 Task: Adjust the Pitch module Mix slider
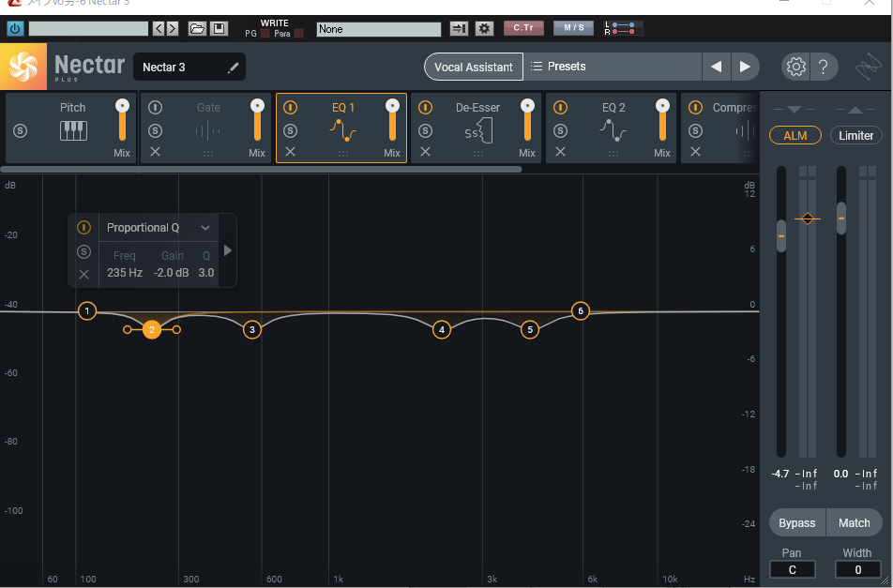pos(122,120)
